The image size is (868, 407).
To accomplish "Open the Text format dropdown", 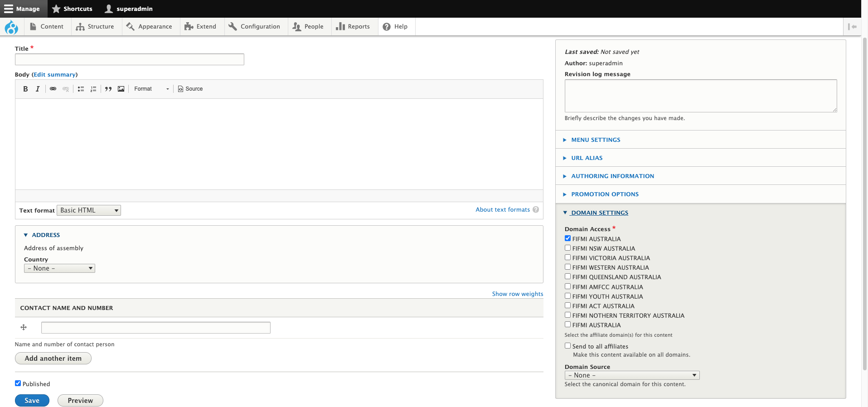I will coord(89,210).
